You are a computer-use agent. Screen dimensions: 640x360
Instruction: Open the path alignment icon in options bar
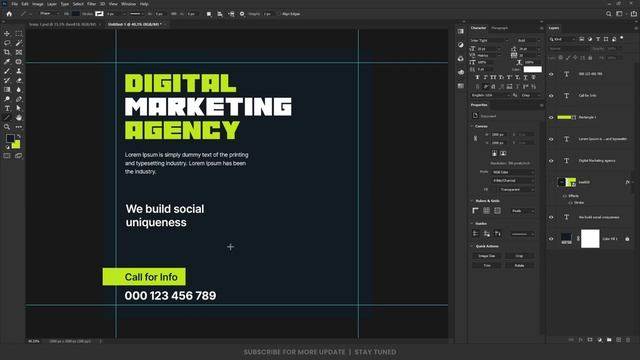220,14
